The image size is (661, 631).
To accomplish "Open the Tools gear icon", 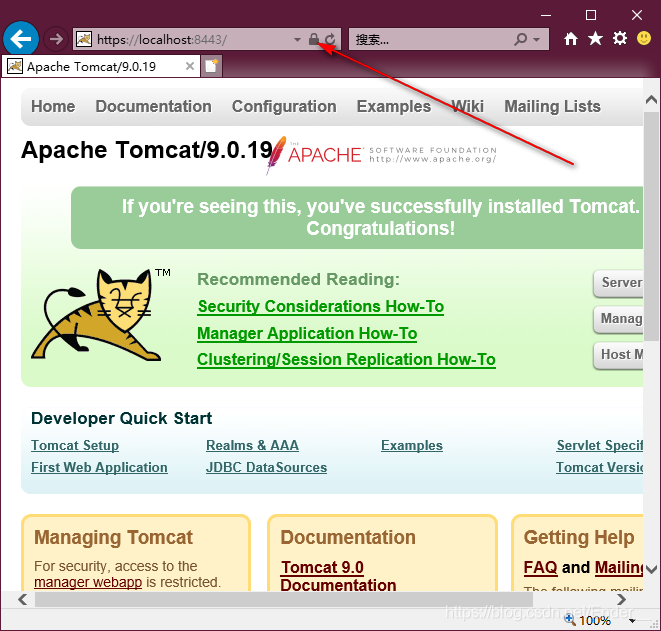I will 620,38.
